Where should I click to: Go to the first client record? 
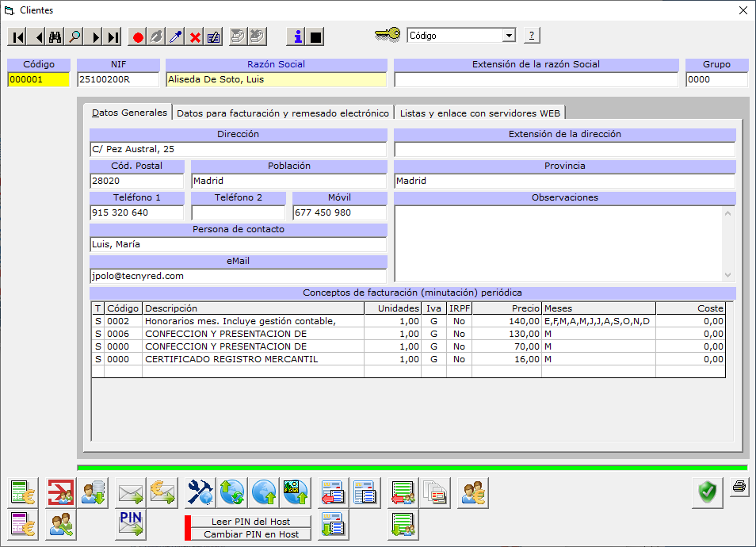17,36
